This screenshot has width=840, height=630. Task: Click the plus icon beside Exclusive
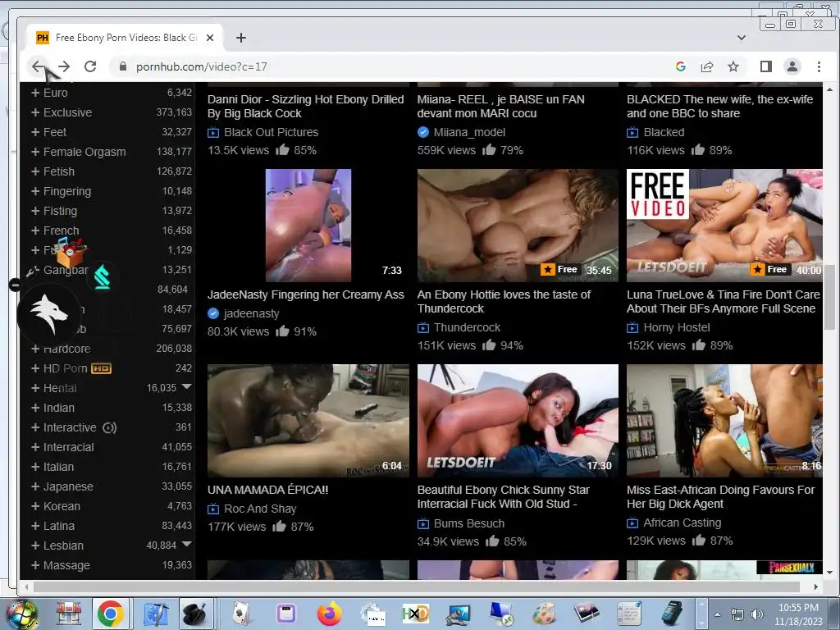point(35,112)
